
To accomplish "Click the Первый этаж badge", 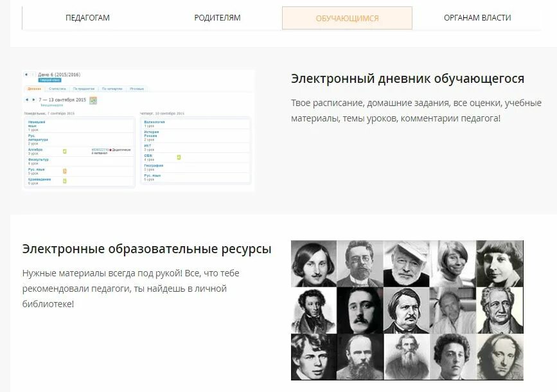I will tap(49, 79).
